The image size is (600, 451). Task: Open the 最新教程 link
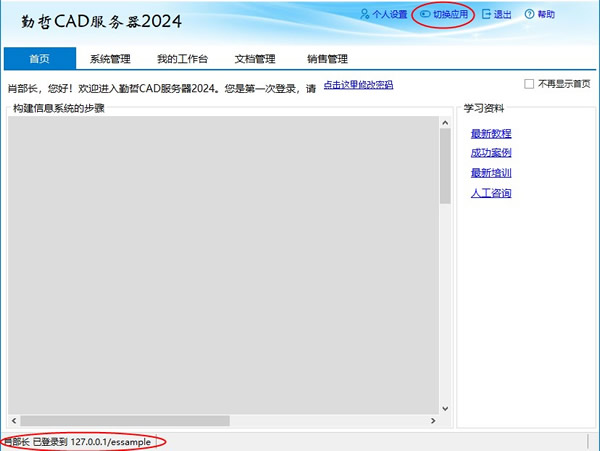491,134
